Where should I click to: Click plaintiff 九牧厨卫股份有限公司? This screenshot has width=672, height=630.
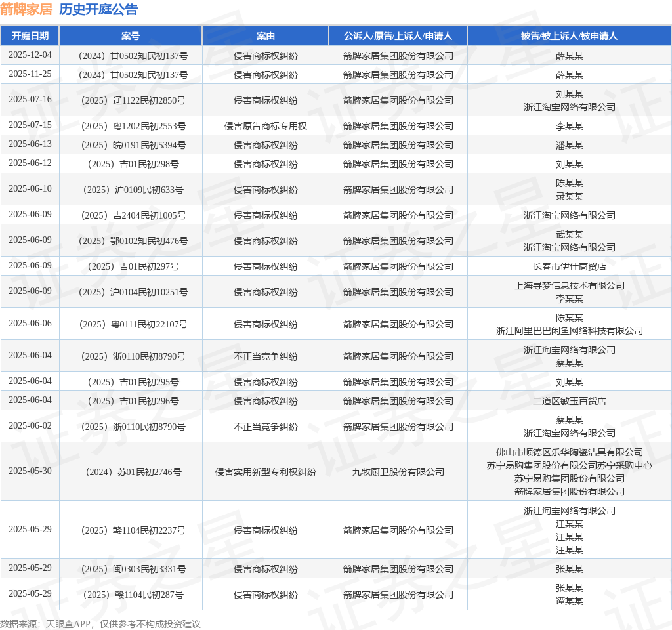(398, 472)
